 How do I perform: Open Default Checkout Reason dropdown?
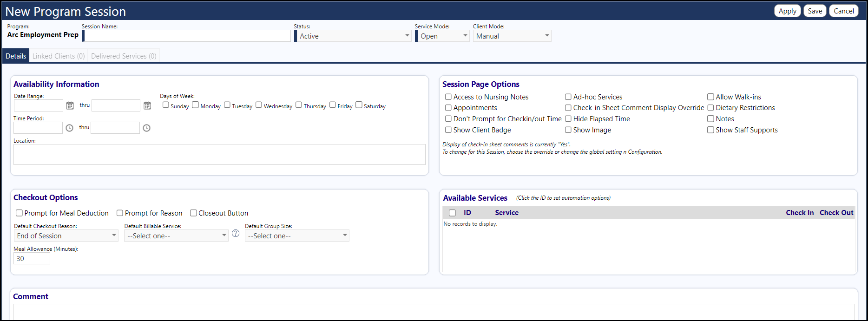[66, 236]
